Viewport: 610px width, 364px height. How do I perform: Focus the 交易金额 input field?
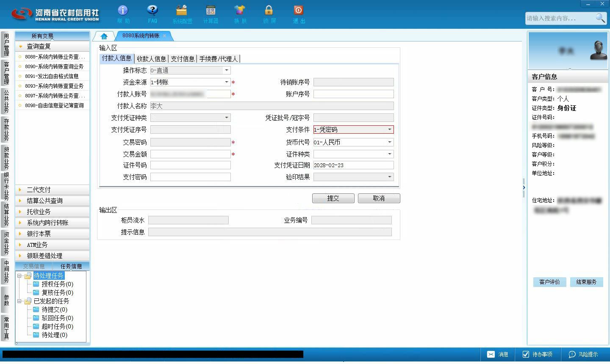point(191,154)
